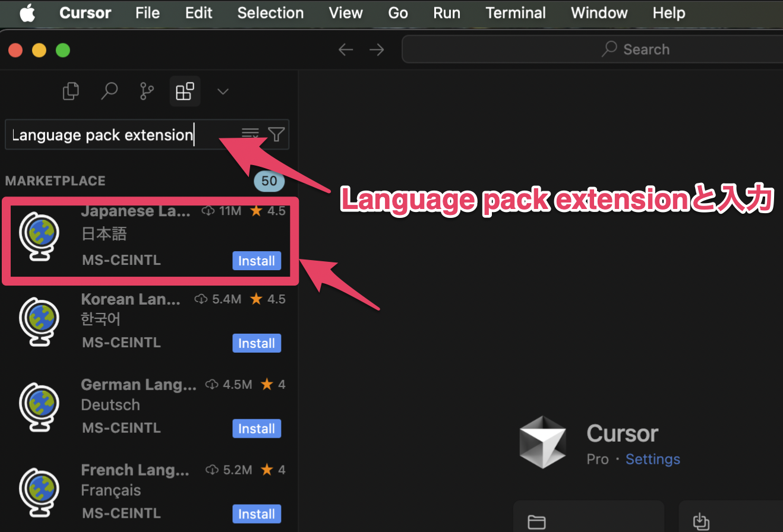Open the Japanese Language Pack globe icon
Viewport: 783px width, 532px height.
tap(39, 236)
